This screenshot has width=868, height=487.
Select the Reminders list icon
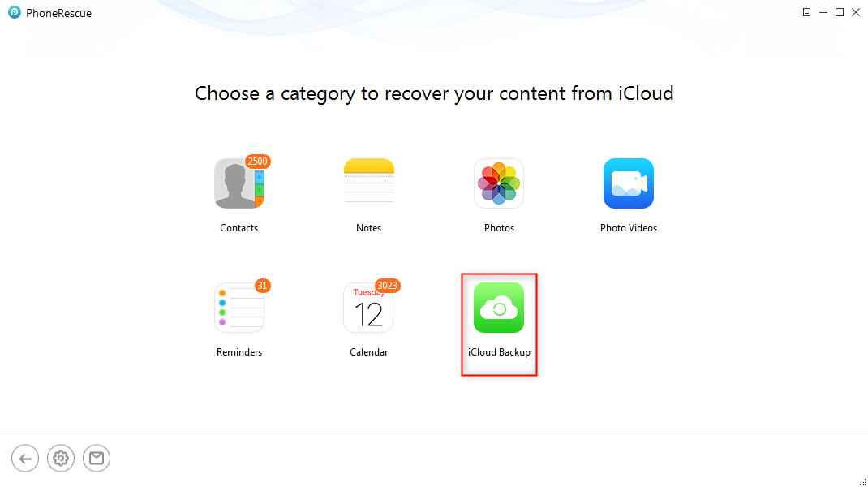239,308
